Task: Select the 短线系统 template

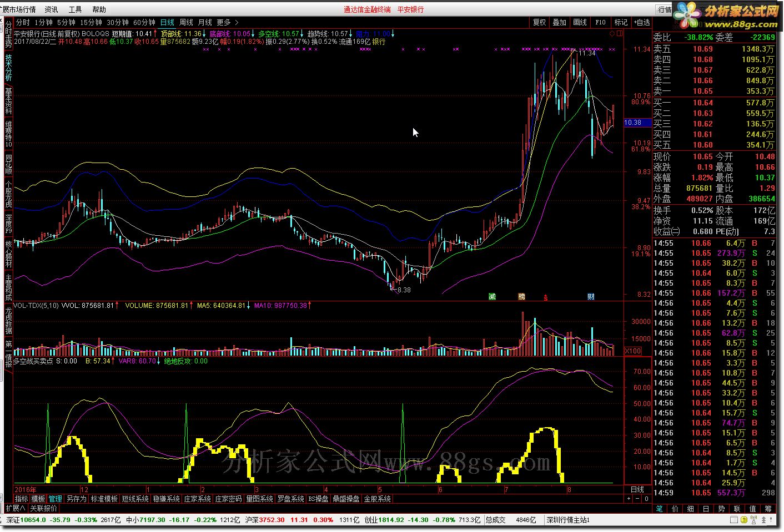Action: tap(135, 499)
